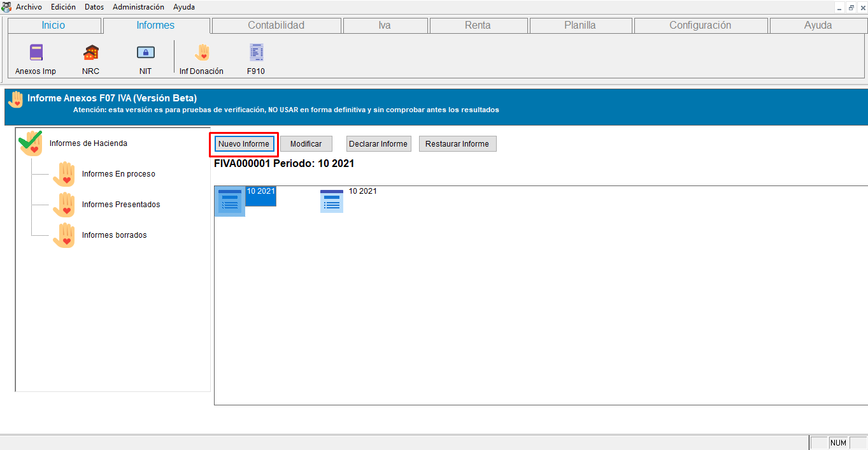Open the Informes Presentados folder
This screenshot has width=868, height=450.
coord(122,204)
